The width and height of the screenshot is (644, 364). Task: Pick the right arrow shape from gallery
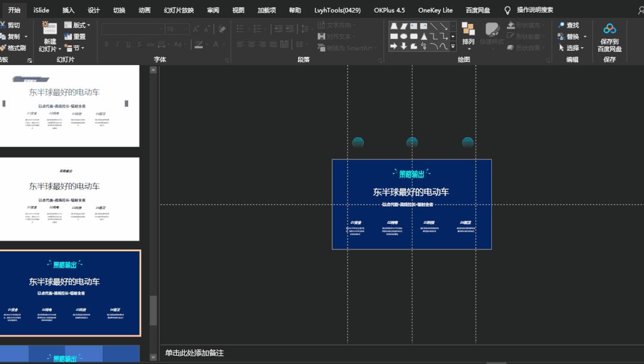click(x=394, y=47)
